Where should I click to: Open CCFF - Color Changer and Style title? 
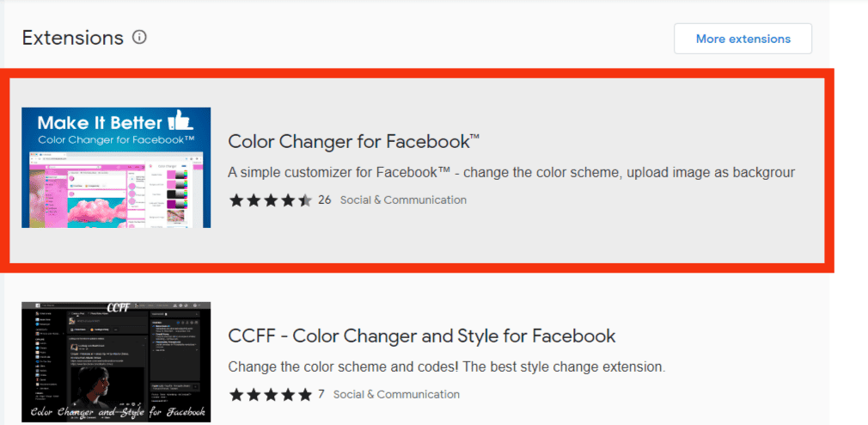click(422, 336)
